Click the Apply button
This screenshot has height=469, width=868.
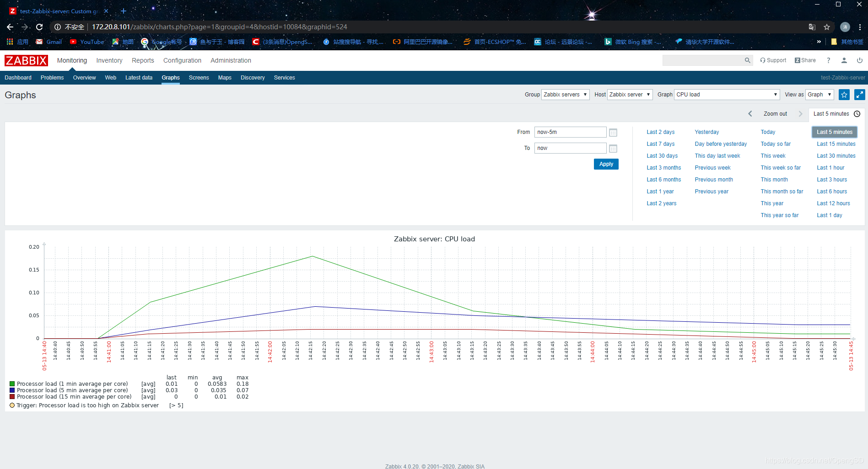[606, 164]
